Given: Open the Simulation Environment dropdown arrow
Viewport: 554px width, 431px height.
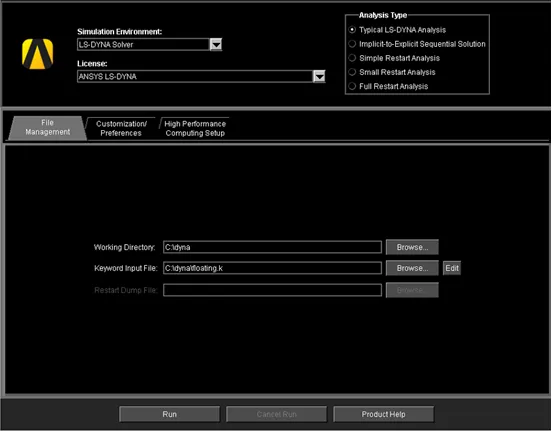Looking at the screenshot, I should (216, 45).
